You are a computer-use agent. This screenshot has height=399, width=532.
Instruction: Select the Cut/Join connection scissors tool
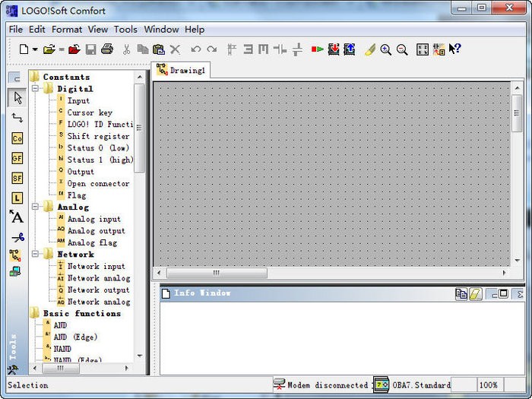(17, 237)
